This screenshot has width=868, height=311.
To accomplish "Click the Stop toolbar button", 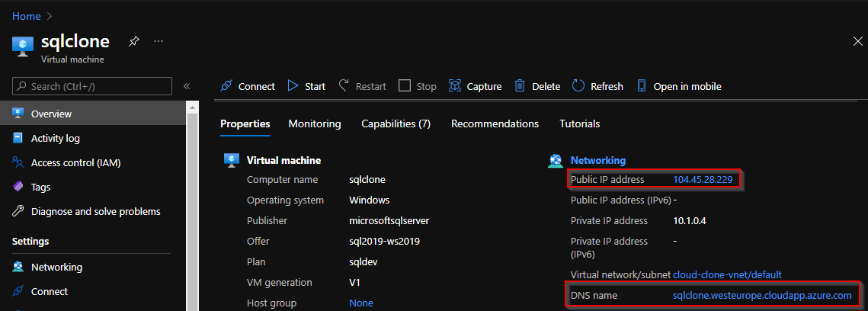I will [x=418, y=86].
